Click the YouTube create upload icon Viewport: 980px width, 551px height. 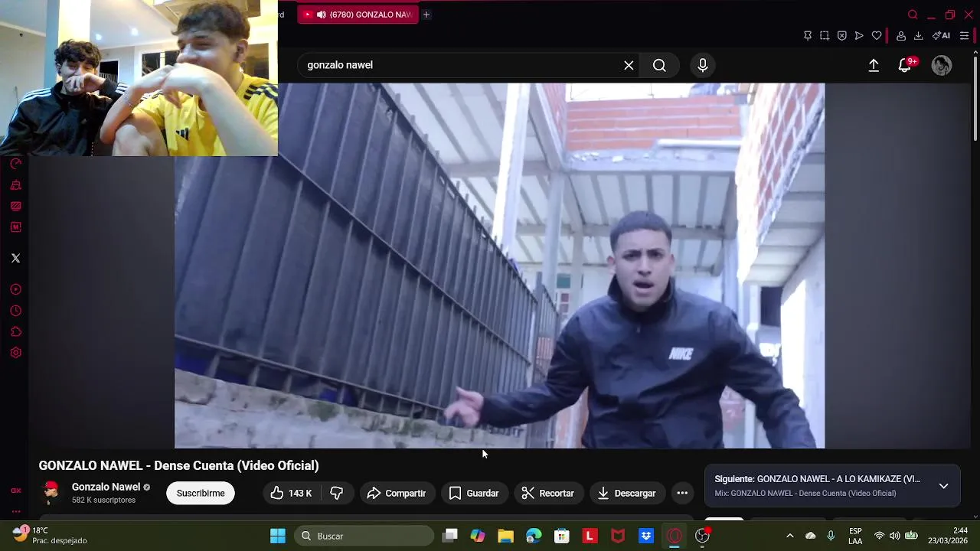point(874,66)
